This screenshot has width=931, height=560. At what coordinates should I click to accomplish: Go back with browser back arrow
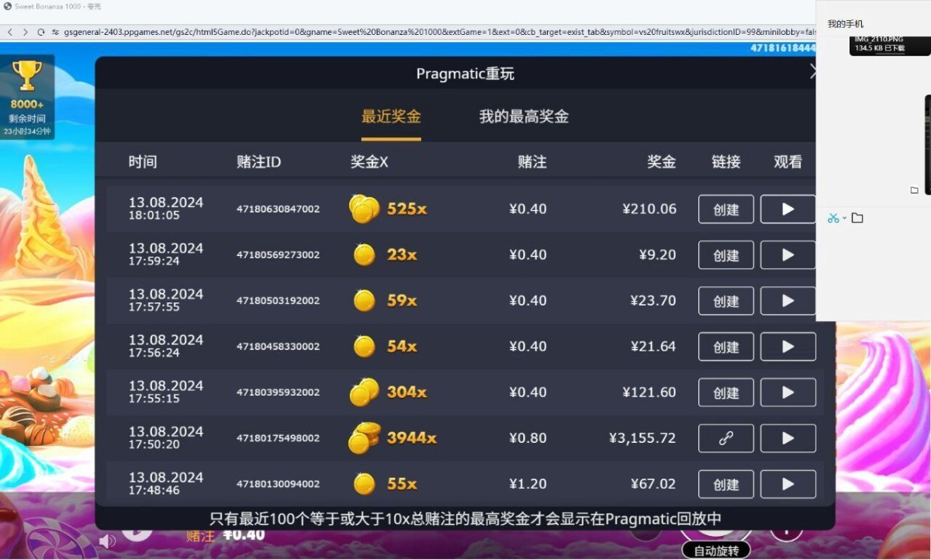pyautogui.click(x=10, y=32)
